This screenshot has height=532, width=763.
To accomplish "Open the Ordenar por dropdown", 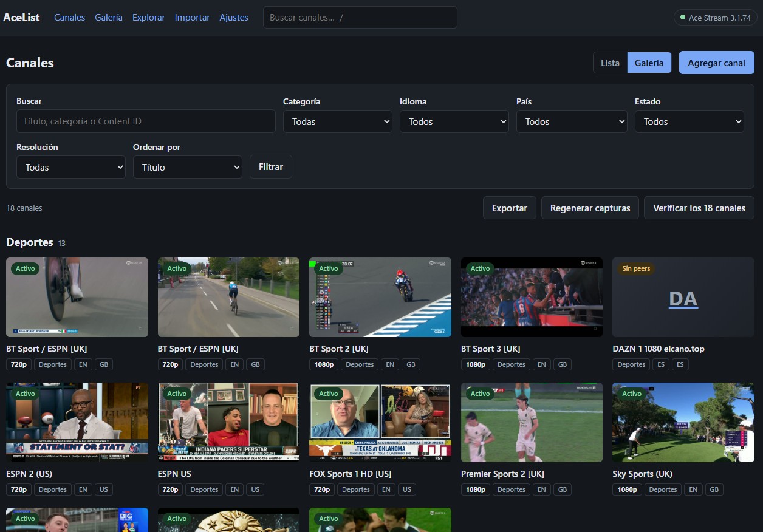I will (188, 167).
